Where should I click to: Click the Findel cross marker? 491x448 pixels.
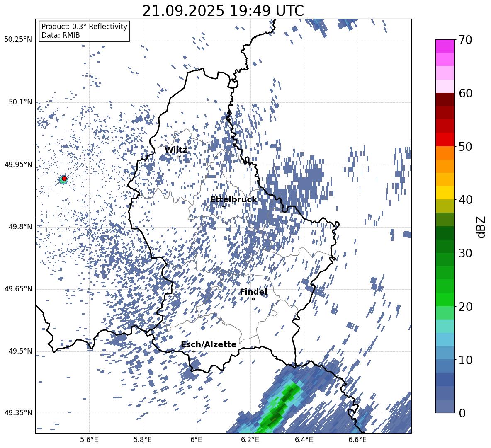(253, 299)
